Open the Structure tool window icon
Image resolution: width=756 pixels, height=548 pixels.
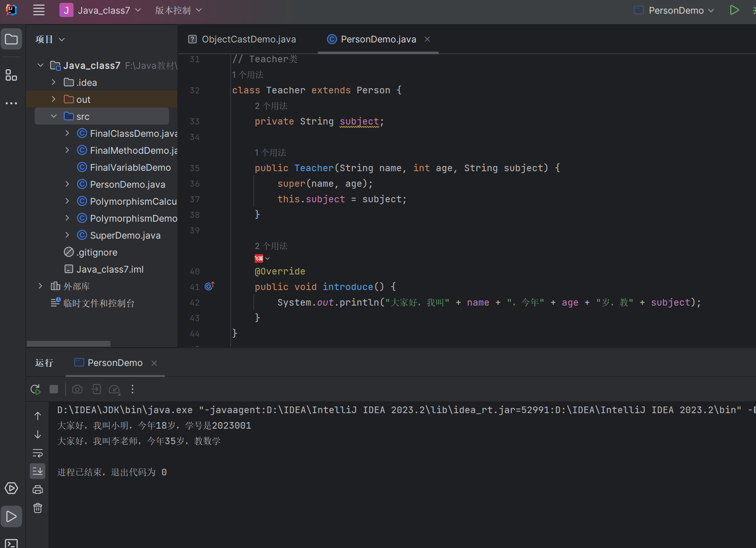pyautogui.click(x=11, y=75)
